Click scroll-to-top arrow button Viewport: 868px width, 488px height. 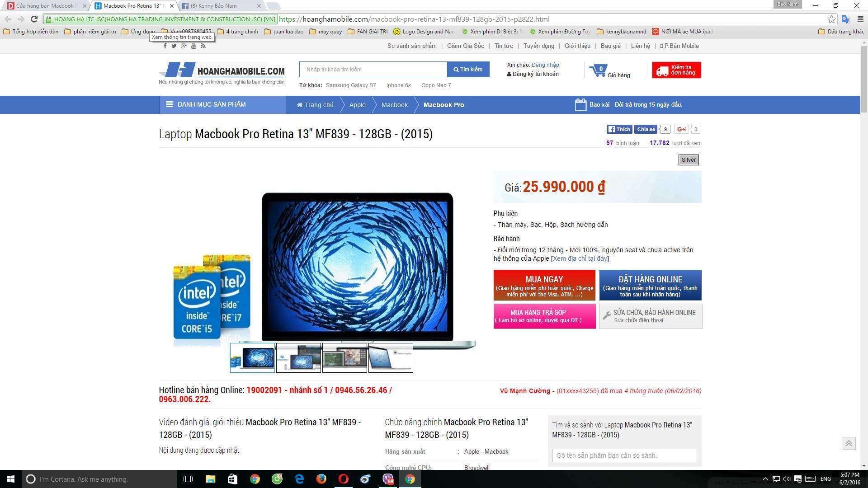pyautogui.click(x=849, y=443)
